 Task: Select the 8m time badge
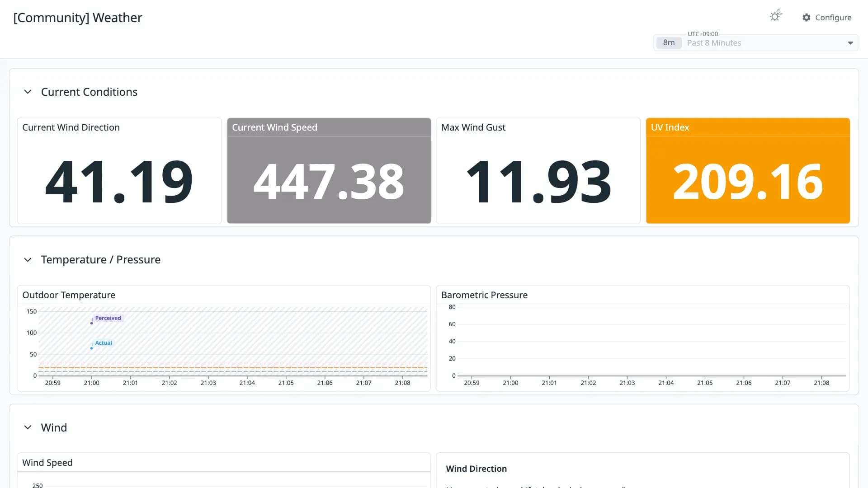coord(669,42)
